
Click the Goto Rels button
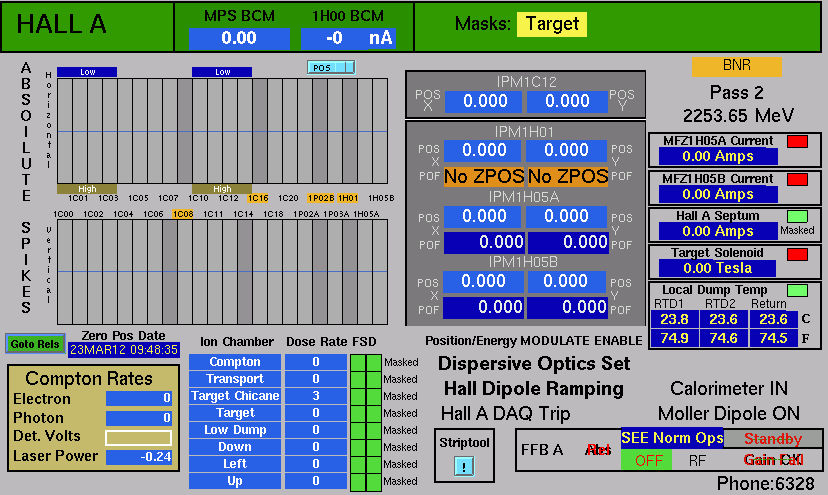pos(35,344)
